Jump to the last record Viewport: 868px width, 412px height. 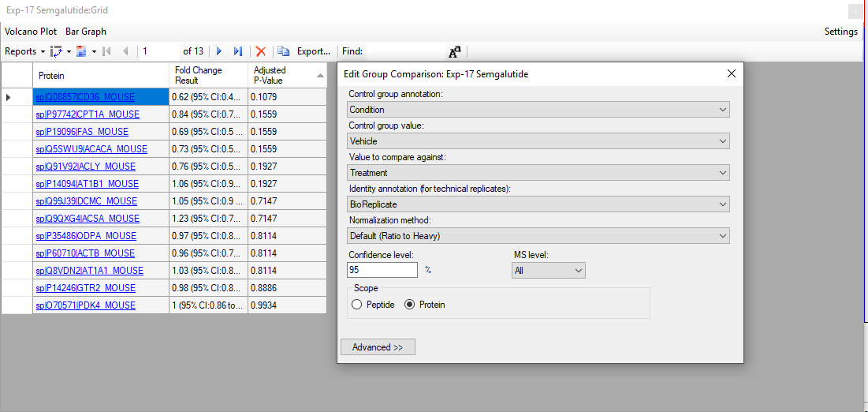237,51
